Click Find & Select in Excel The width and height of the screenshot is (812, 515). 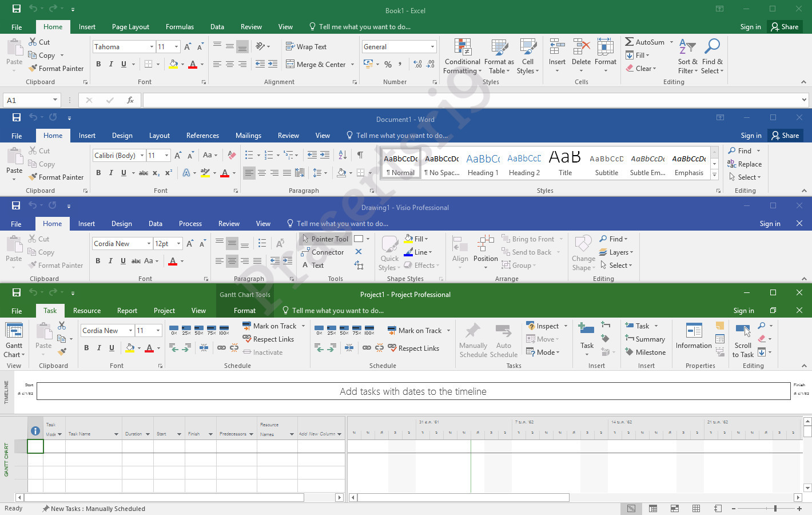[x=713, y=56]
